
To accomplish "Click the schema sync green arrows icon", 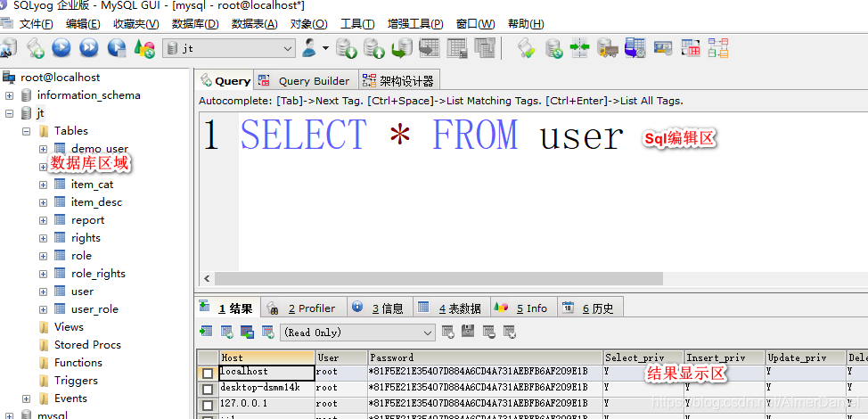I will (x=580, y=48).
